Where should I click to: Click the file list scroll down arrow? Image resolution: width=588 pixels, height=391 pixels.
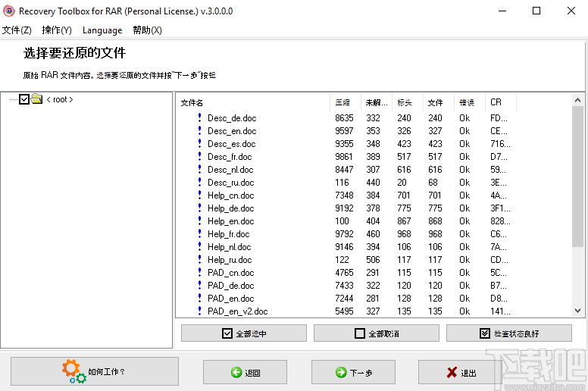point(577,311)
